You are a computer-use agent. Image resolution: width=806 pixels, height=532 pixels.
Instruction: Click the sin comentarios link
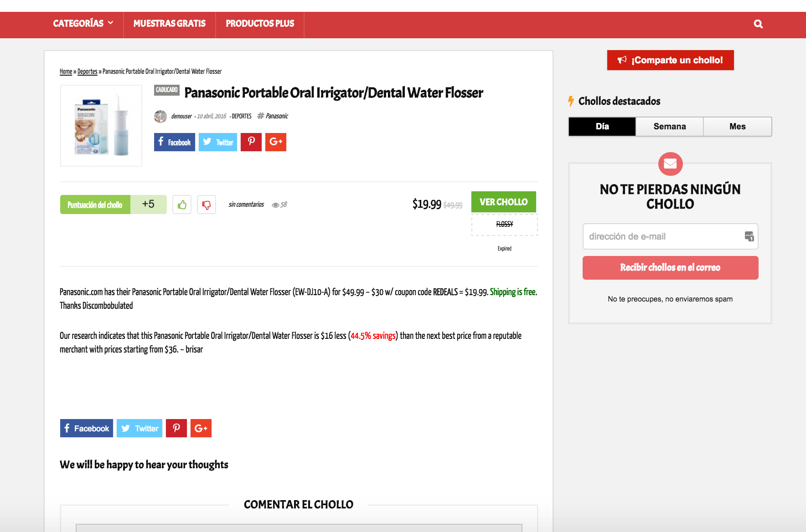246,205
